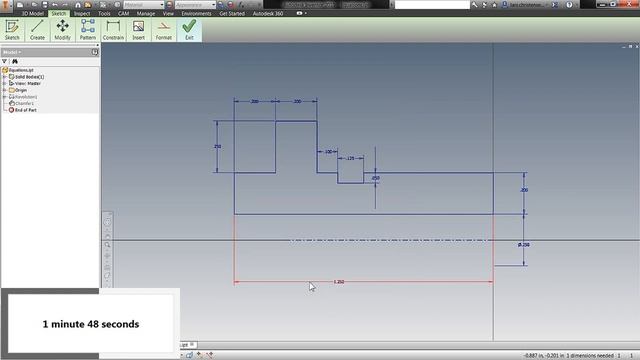Open the Manage ribbon tab
Screen dimensions: 640x360
pyautogui.click(x=146, y=13)
